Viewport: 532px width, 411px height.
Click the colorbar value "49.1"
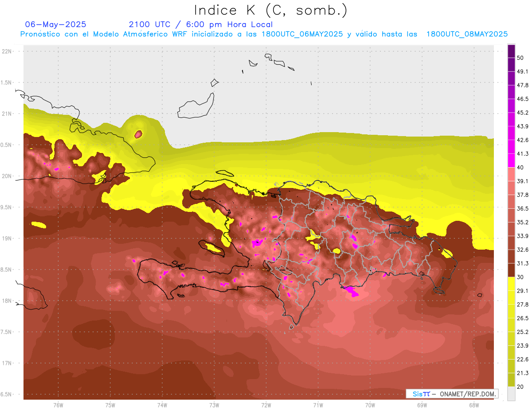(522, 71)
